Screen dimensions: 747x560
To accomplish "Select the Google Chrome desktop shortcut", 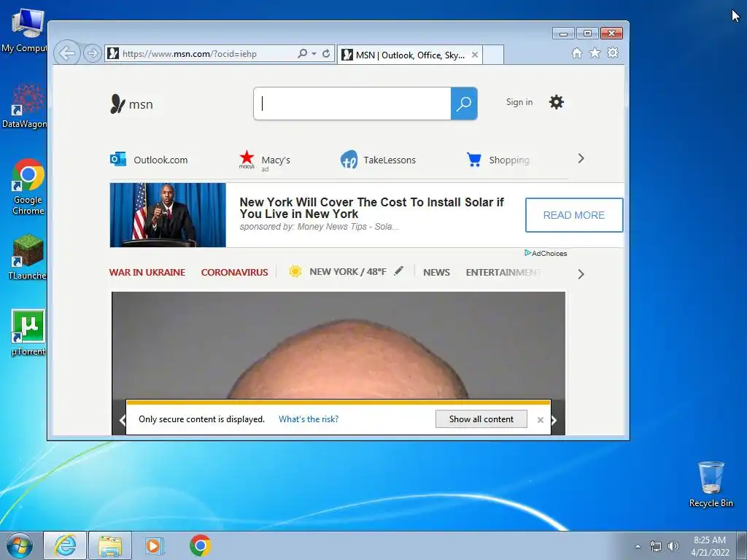I will 28,187.
